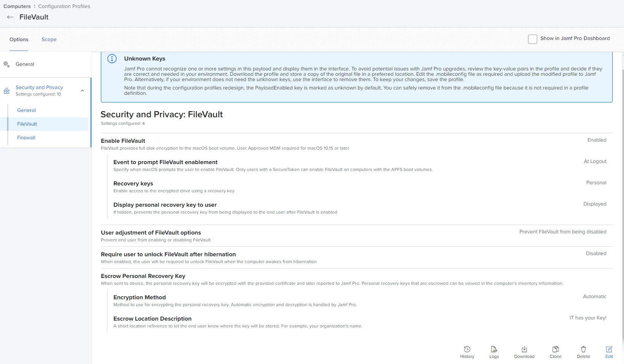Click the Enabled value of Enable FileVault
The image size is (624, 364).
click(597, 140)
